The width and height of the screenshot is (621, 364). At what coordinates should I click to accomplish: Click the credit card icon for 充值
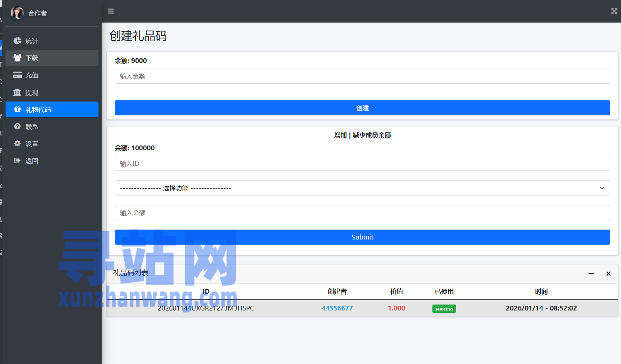click(17, 75)
